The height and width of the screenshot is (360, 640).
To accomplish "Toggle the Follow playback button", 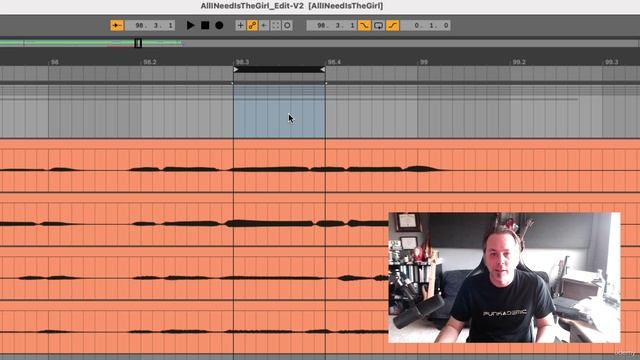I will click(x=117, y=25).
